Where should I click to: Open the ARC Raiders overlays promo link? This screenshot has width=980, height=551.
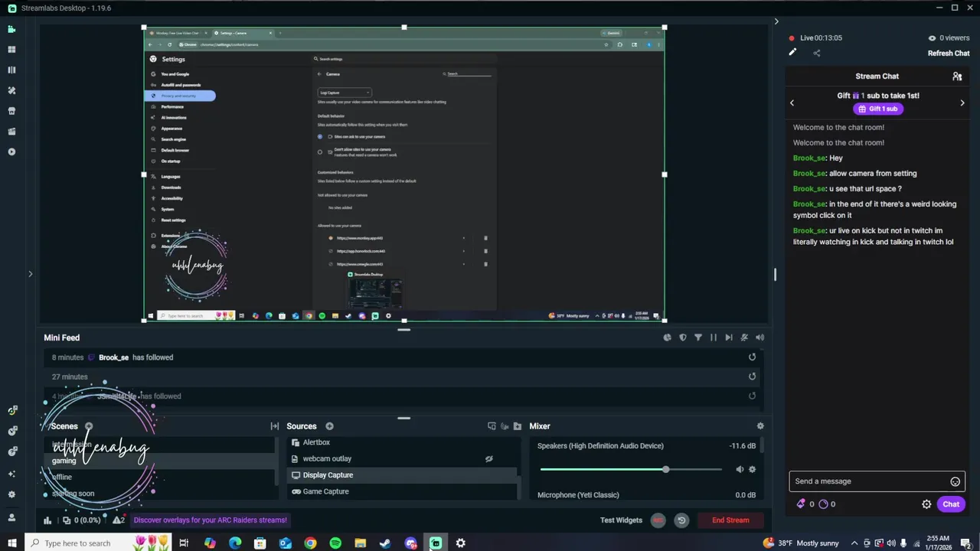coord(211,520)
